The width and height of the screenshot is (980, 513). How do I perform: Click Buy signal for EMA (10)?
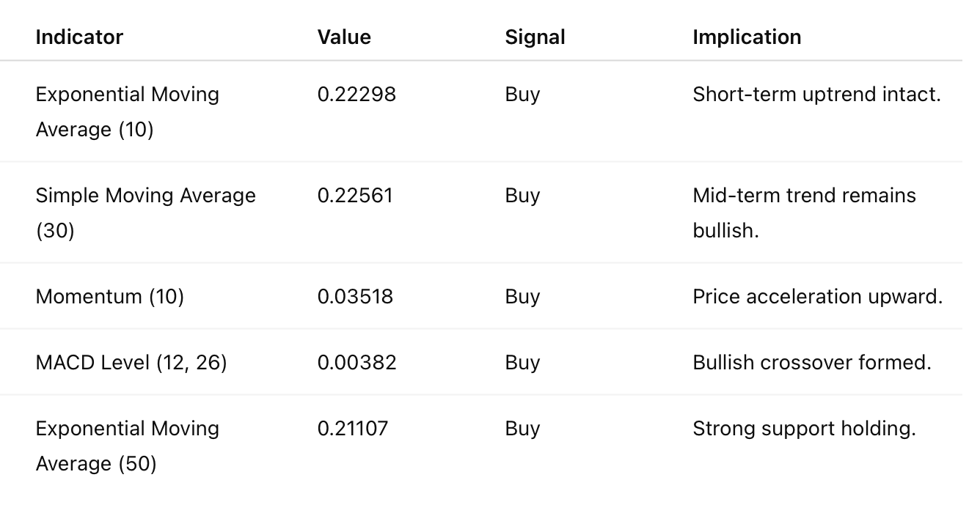coord(522,94)
